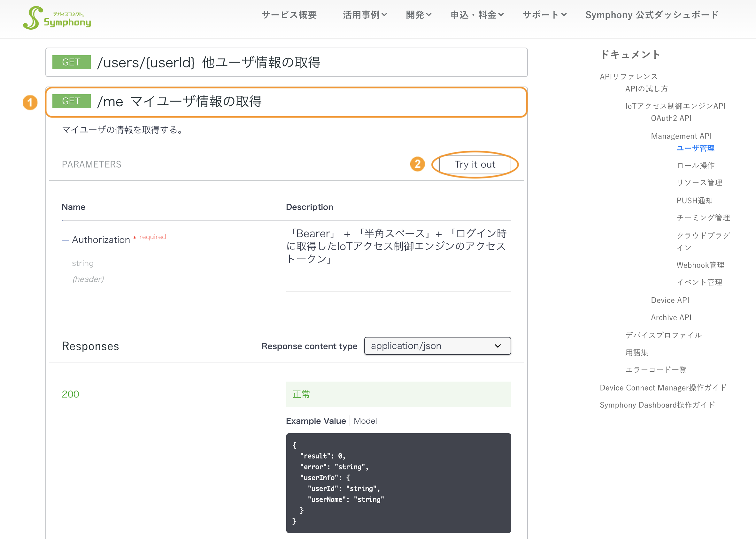
Task: Open ロール操作 sidebar link
Action: (x=696, y=165)
